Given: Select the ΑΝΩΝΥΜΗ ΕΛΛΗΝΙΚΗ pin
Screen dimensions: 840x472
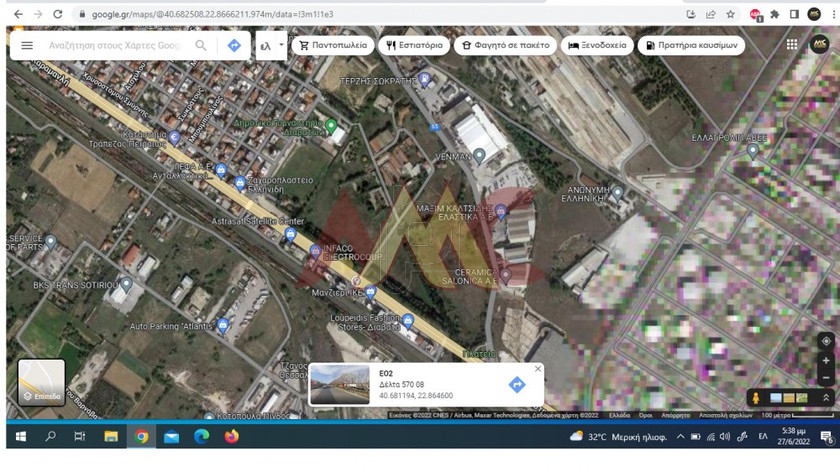Looking at the screenshot, I should click(617, 192).
